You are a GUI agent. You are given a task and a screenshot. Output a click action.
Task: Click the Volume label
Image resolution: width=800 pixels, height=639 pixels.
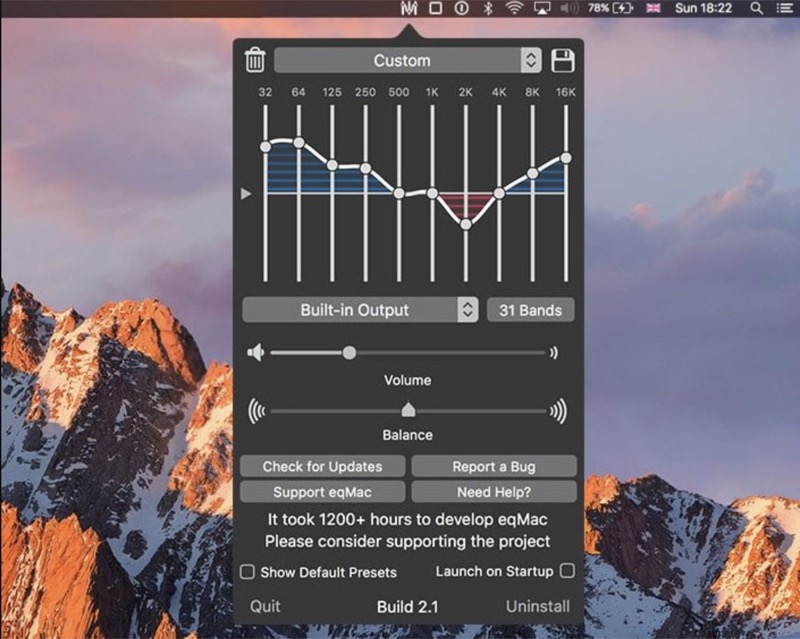(x=408, y=380)
